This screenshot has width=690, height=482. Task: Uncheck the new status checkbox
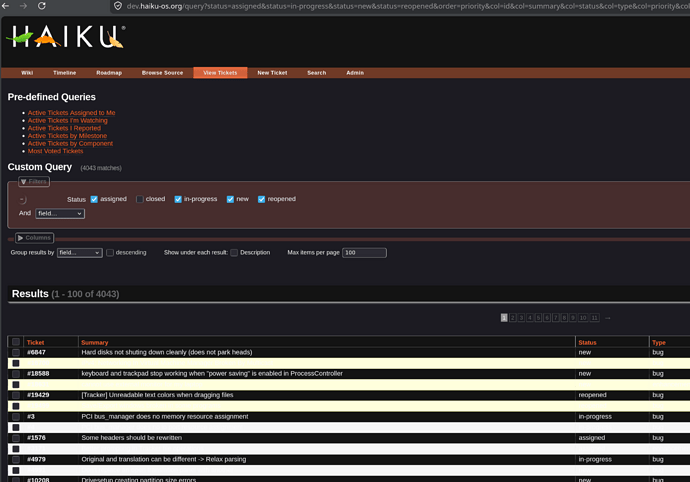(x=230, y=199)
